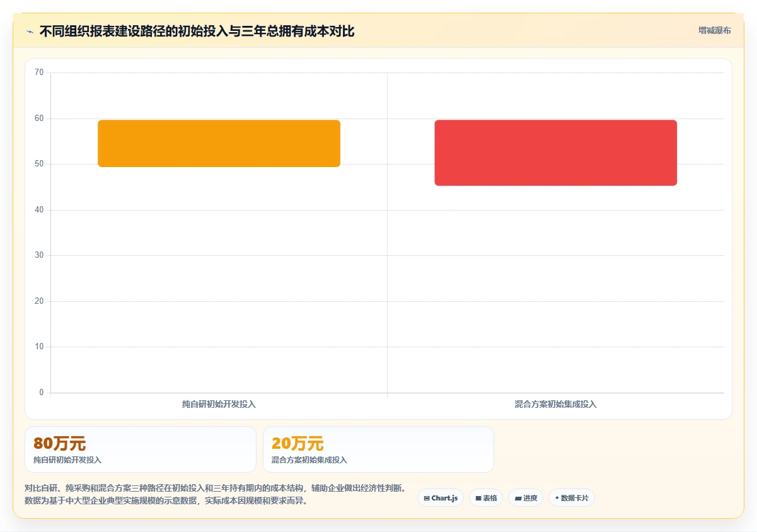757x532 pixels.
Task: Click y-axis tick value 60
Action: (x=39, y=119)
